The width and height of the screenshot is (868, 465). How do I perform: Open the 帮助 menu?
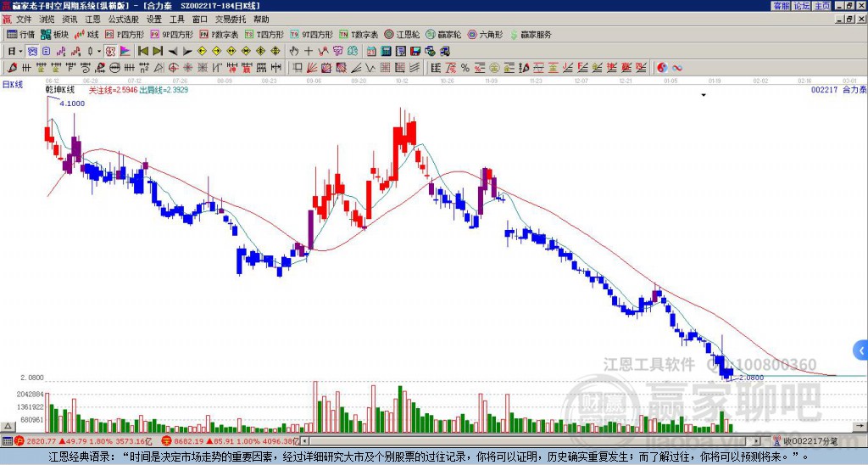click(261, 20)
